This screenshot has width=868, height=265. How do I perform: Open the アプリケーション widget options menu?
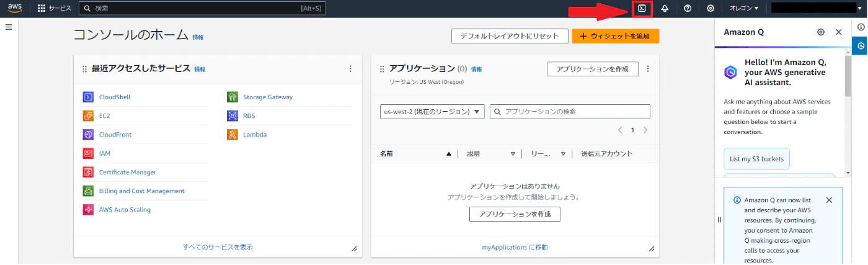pyautogui.click(x=648, y=69)
